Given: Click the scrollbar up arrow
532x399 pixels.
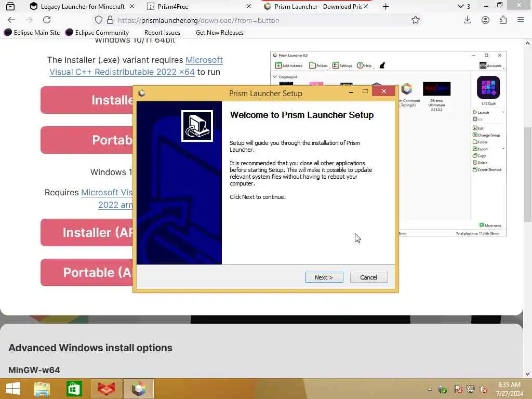Looking at the screenshot, I should pos(527,43).
